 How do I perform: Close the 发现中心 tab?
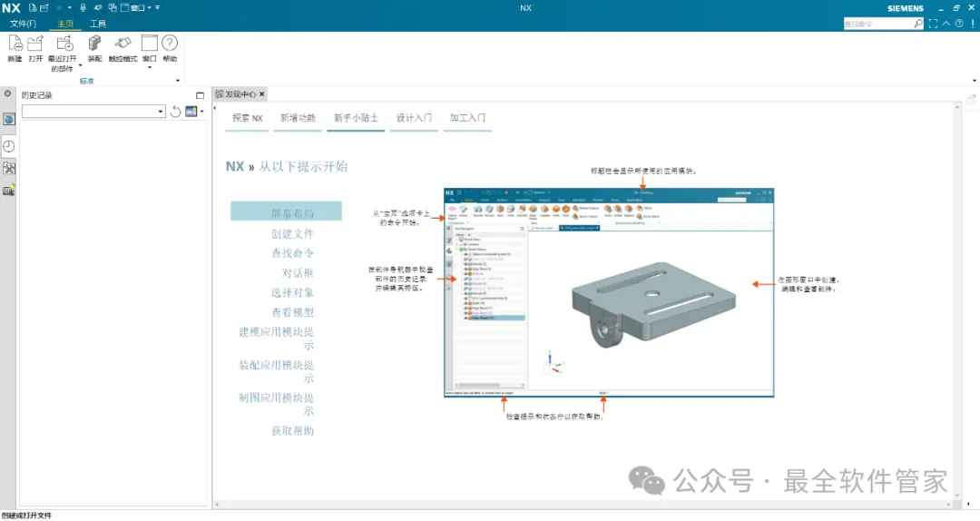click(262, 93)
